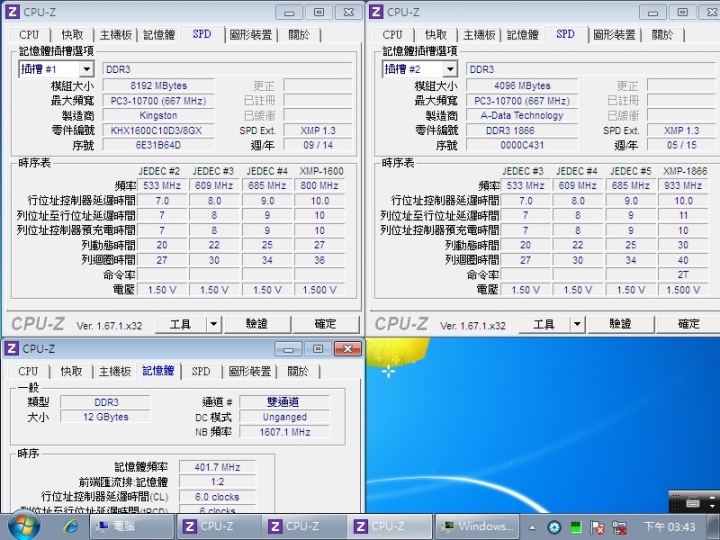Click module size 8192 MBytes
The image size is (720, 540).
[158, 86]
